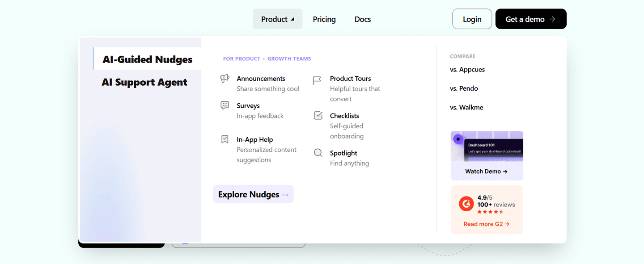Click the 'Share something cool' description
The width and height of the screenshot is (644, 264).
(x=268, y=89)
